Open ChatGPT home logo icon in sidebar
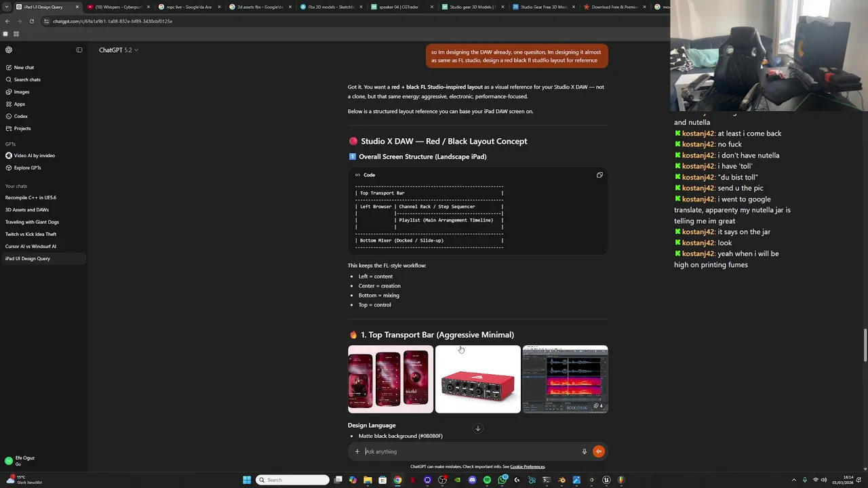 9,49
